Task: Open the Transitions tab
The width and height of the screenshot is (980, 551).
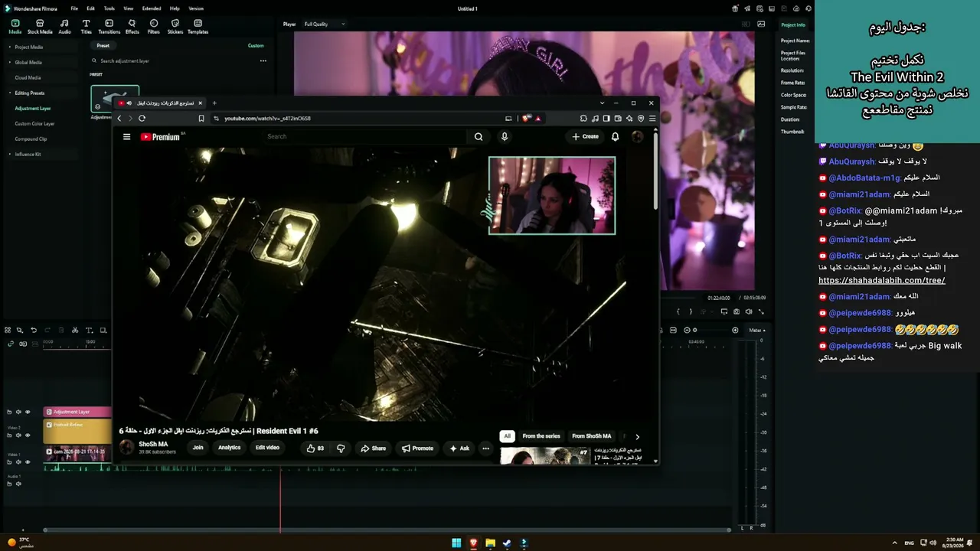Action: [x=109, y=27]
